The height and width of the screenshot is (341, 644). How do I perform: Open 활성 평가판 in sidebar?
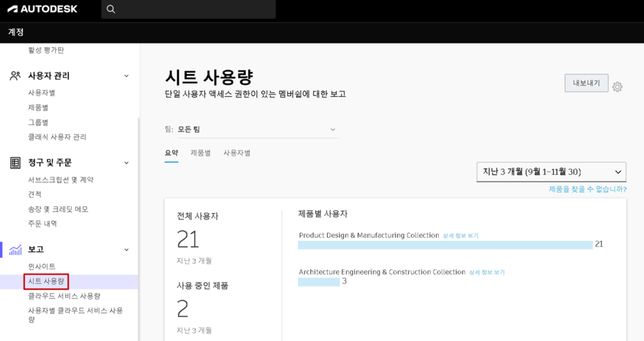(46, 50)
